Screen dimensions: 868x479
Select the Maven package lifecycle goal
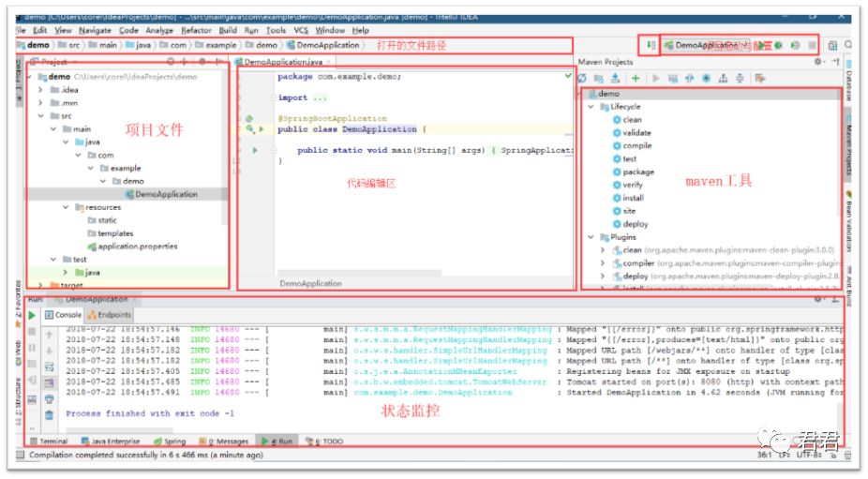coord(634,172)
